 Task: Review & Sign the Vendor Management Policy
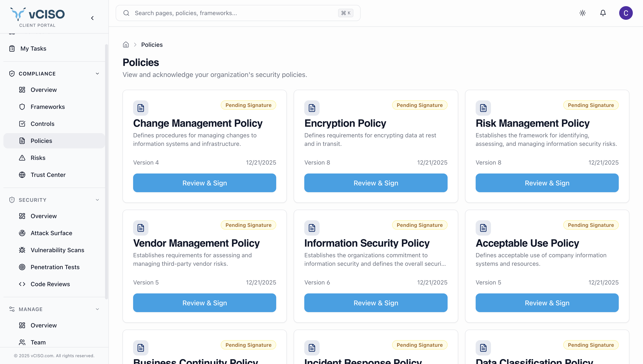coord(205,303)
